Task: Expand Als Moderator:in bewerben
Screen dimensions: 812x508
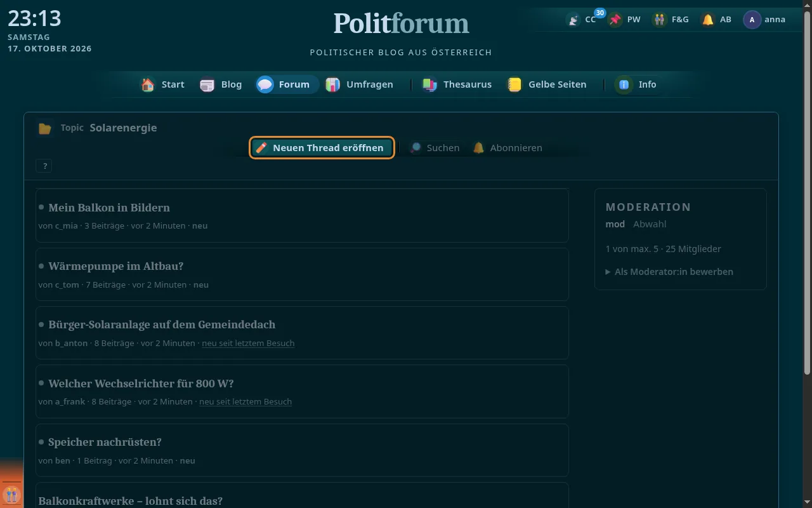Action: [x=670, y=272]
